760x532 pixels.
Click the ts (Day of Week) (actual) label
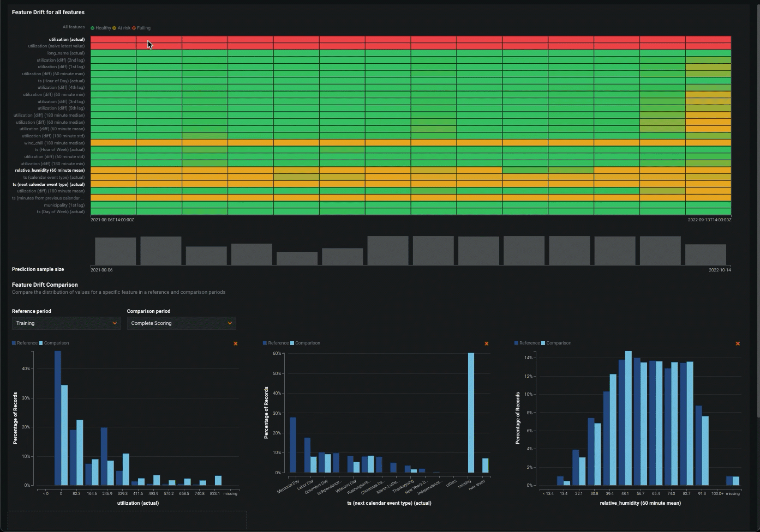61,211
